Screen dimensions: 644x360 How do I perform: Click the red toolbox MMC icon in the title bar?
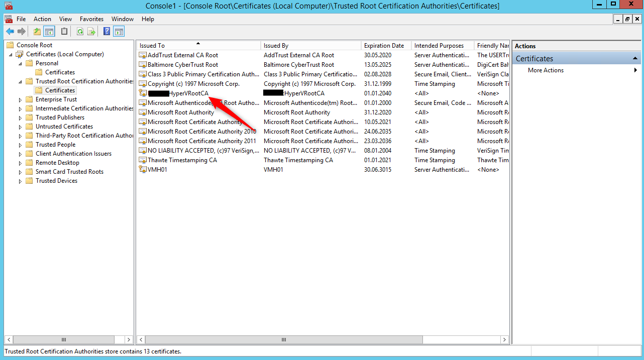[x=9, y=6]
